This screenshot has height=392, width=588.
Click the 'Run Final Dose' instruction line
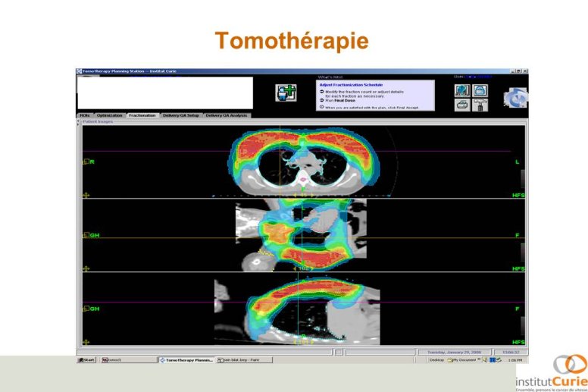tap(337, 101)
